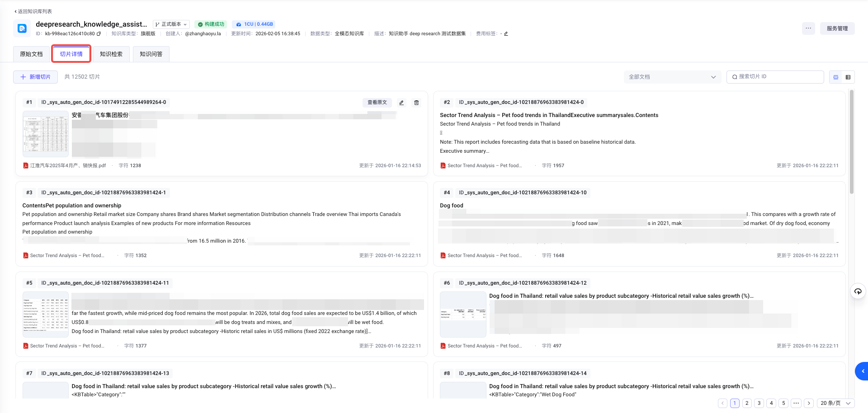Go to page 5
Viewport: 868px width, 413px height.
click(784, 403)
